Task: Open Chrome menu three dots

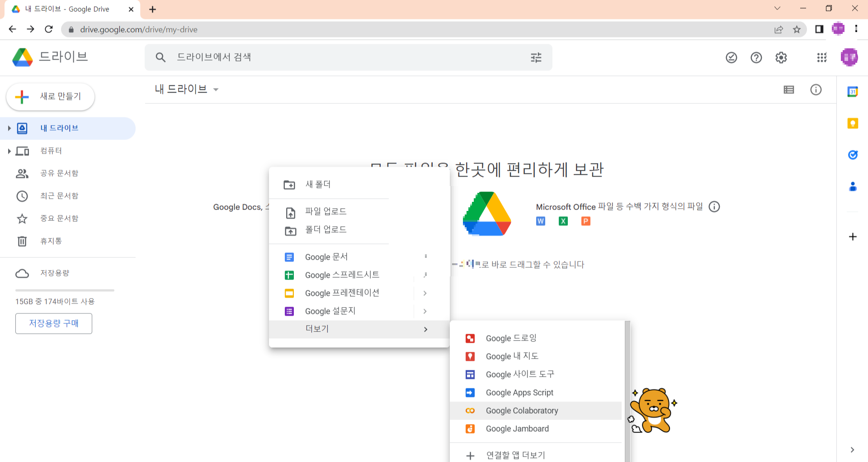Action: (x=856, y=29)
